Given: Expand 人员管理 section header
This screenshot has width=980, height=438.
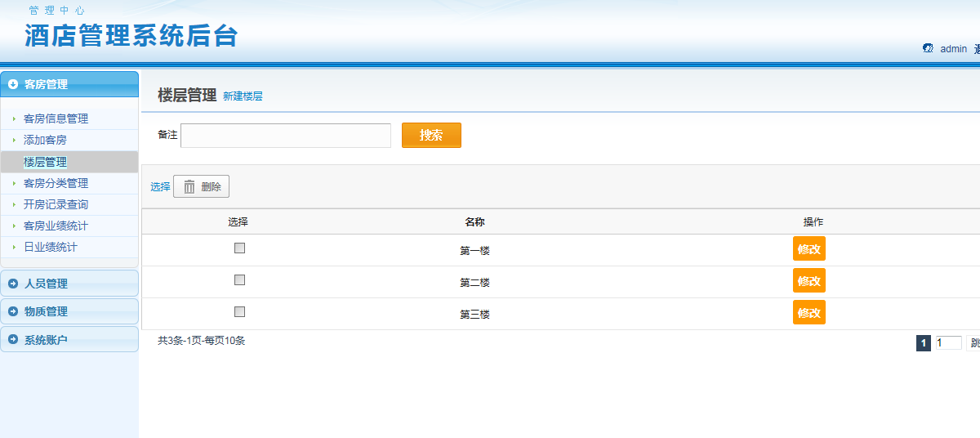Looking at the screenshot, I should 69,284.
